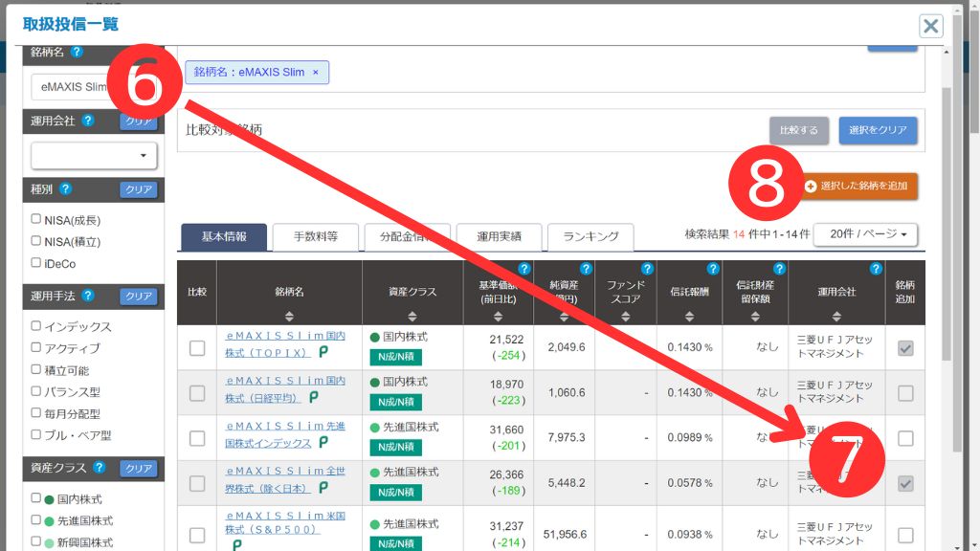Open eMAXIS Slim 国内株式（TOPIX） link
This screenshot has height=551, width=980.
pyautogui.click(x=285, y=344)
